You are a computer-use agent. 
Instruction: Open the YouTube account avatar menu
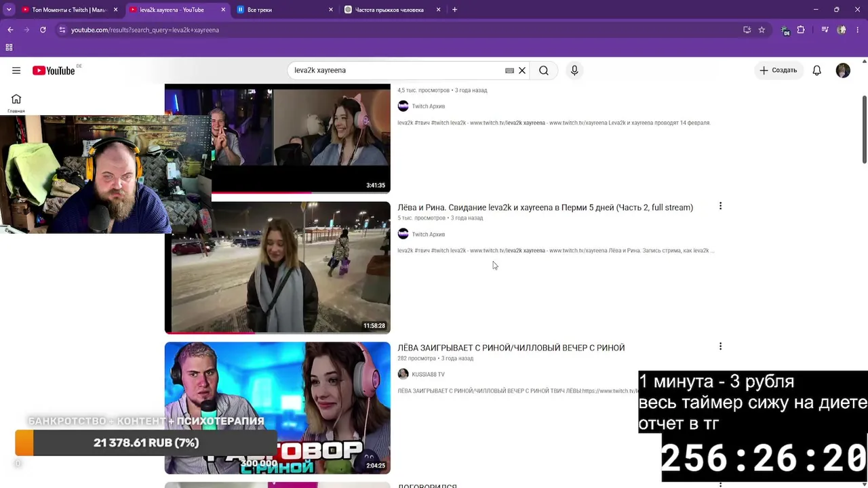[843, 70]
